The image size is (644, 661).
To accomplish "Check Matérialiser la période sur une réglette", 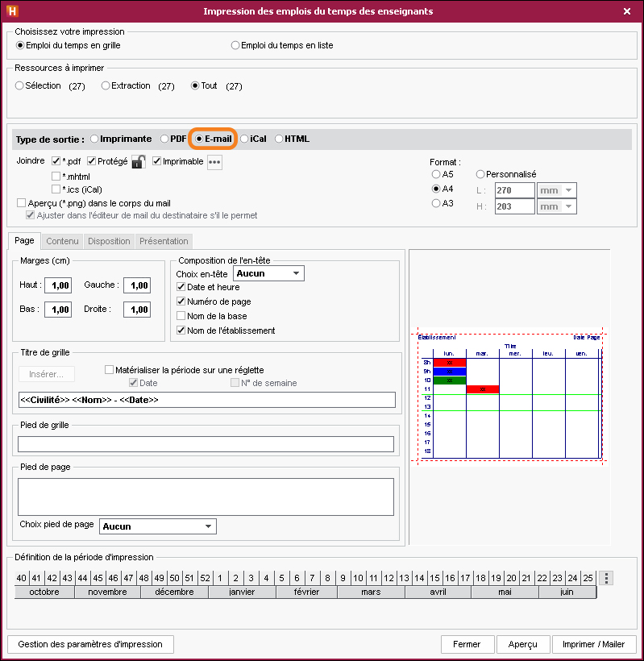I will 109,370.
